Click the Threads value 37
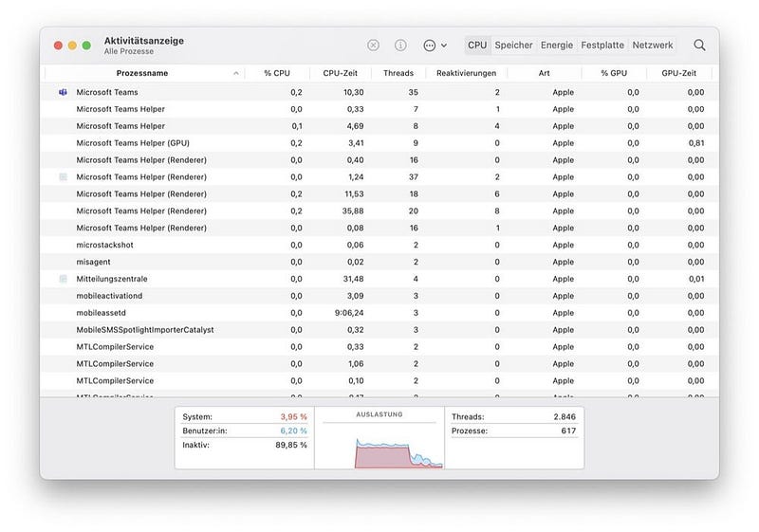This screenshot has width=759, height=532. point(414,177)
